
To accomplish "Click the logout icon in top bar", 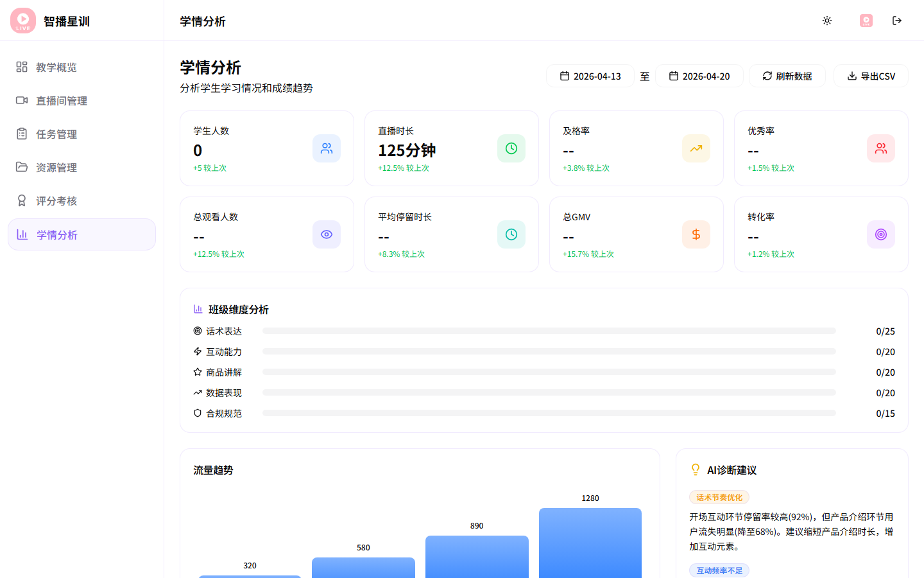I will pos(897,21).
